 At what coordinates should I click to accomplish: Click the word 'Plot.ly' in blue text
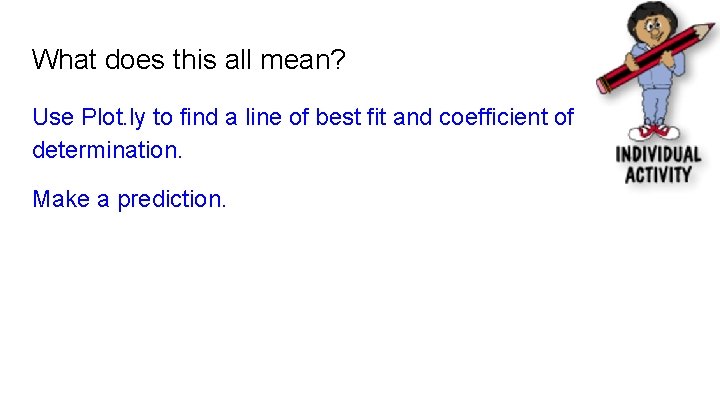click(x=113, y=118)
